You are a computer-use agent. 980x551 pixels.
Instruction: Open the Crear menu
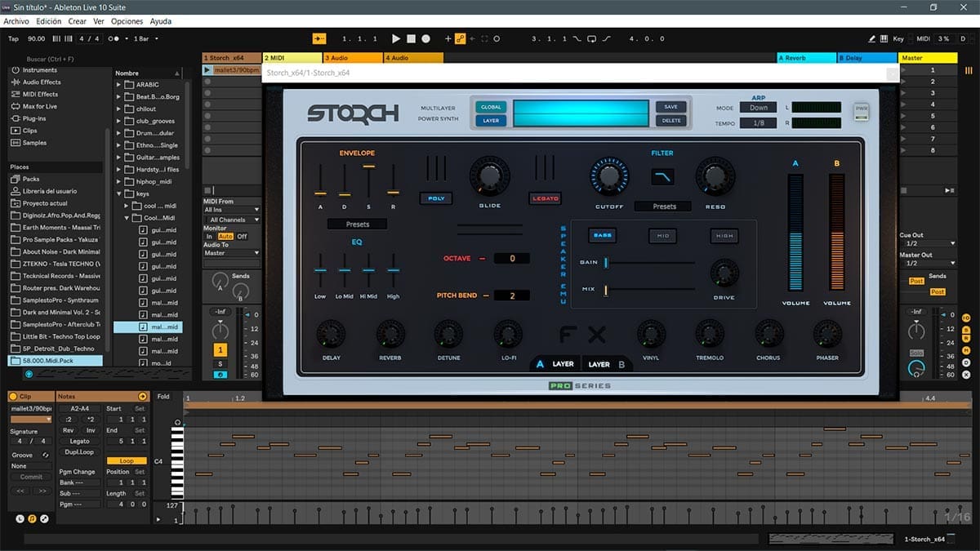coord(77,21)
